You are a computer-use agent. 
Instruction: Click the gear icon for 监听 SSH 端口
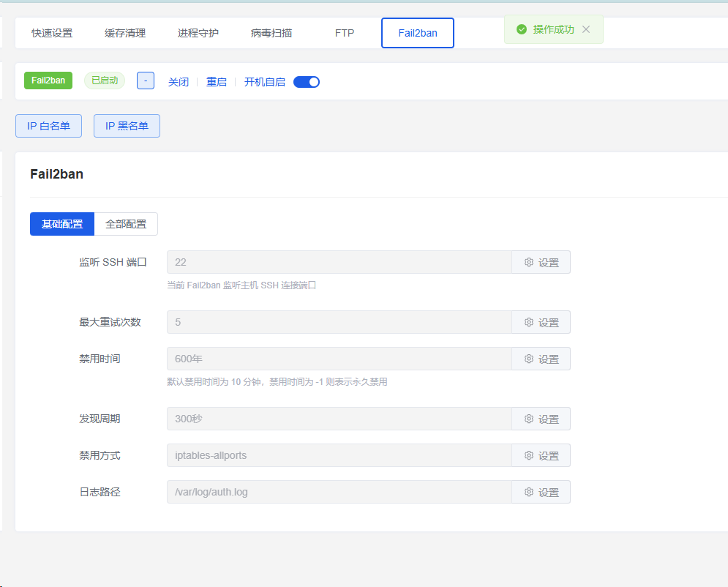click(x=529, y=262)
